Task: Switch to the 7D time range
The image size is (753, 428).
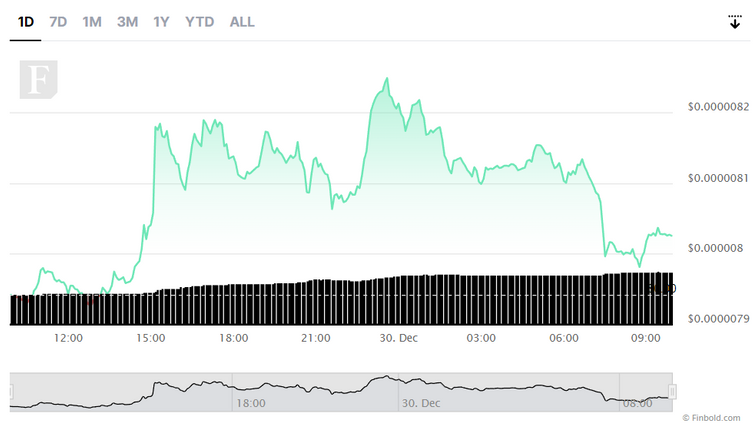Action: pyautogui.click(x=58, y=22)
